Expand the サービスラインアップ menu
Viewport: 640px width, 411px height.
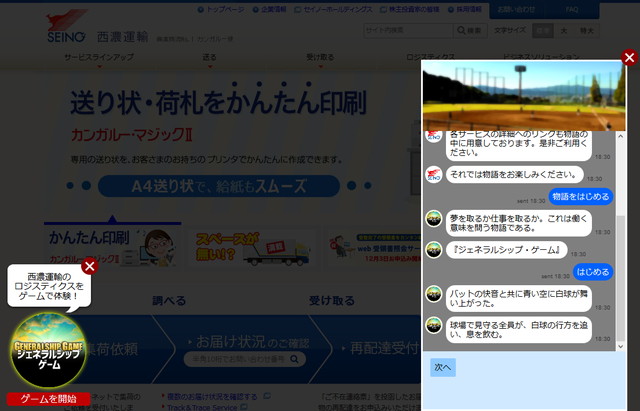tap(99, 58)
